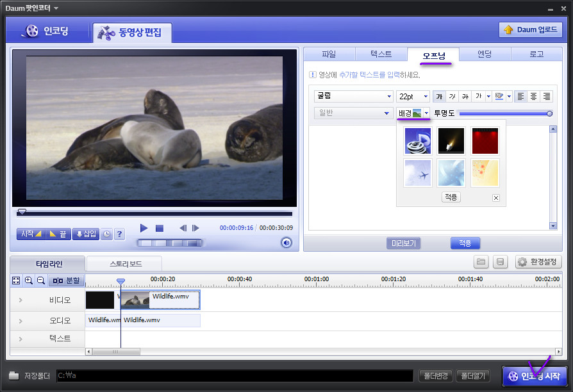Open the text color dropdown arrow
The image size is (573, 392).
coord(488,97)
